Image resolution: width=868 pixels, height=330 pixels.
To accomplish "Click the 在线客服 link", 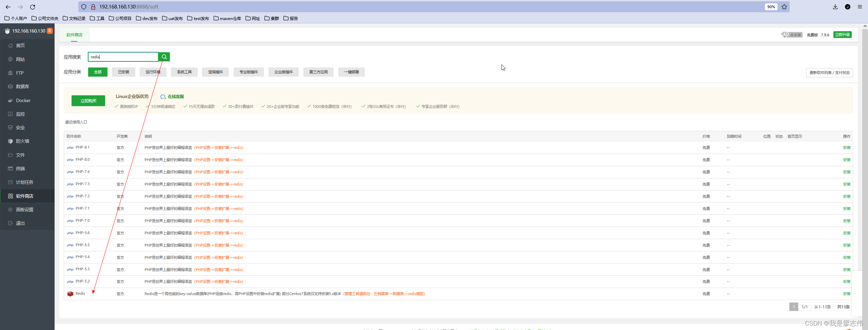I will (x=176, y=97).
